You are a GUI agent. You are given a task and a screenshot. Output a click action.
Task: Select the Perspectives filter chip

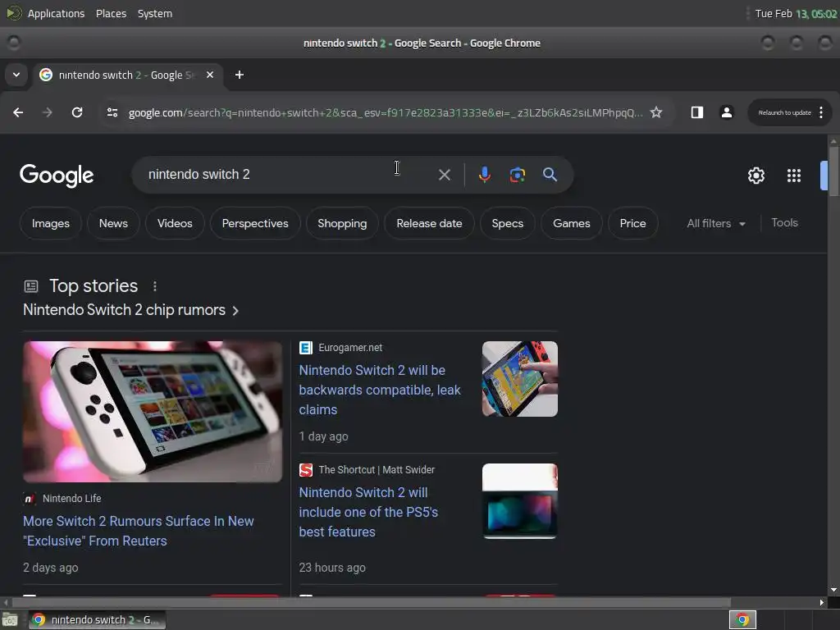tap(255, 223)
